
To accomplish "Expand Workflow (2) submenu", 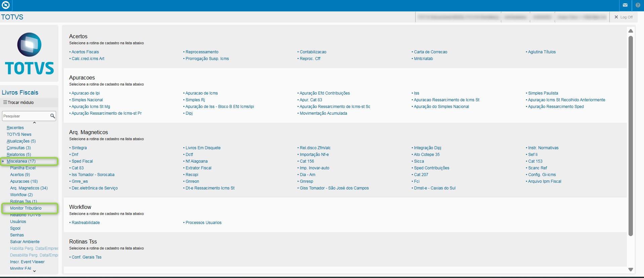I will [x=22, y=195].
